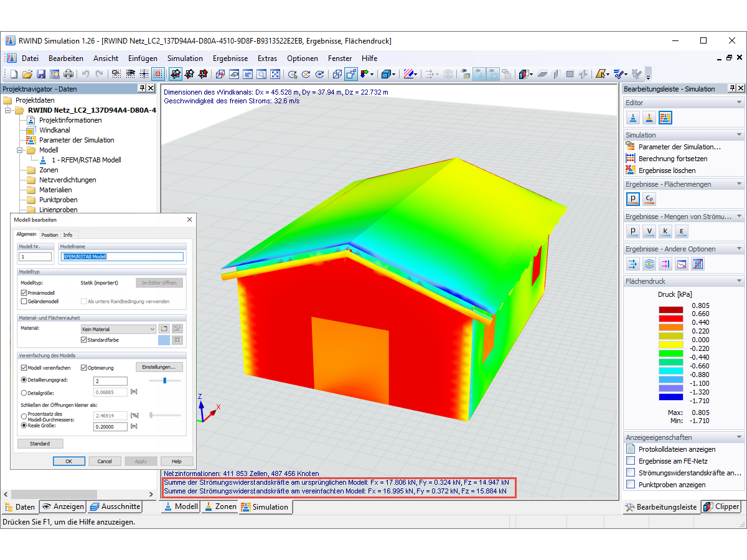747x560 pixels.
Task: Click the Open folder toolbar icon
Action: (x=27, y=74)
